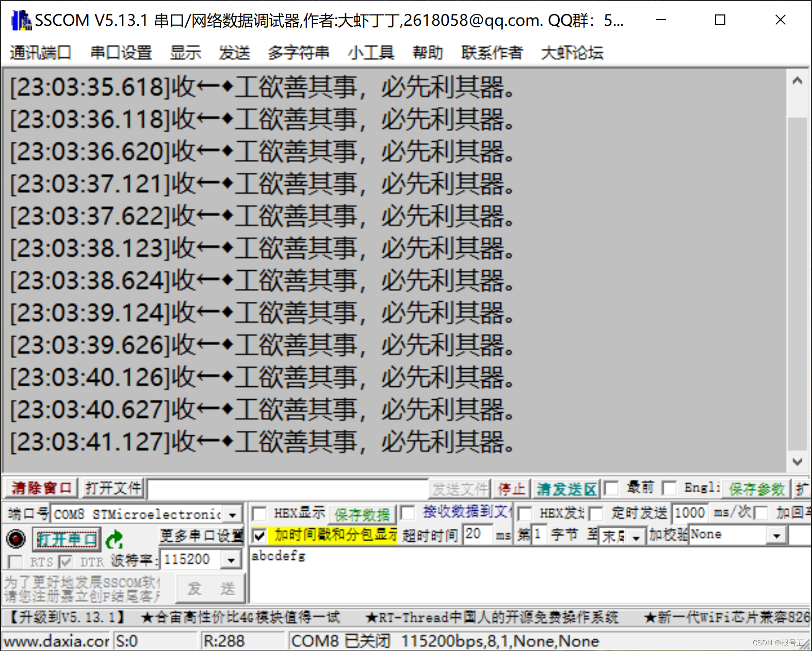This screenshot has width=812, height=651.
Task: Toggle the English language checkbox
Action: click(670, 488)
